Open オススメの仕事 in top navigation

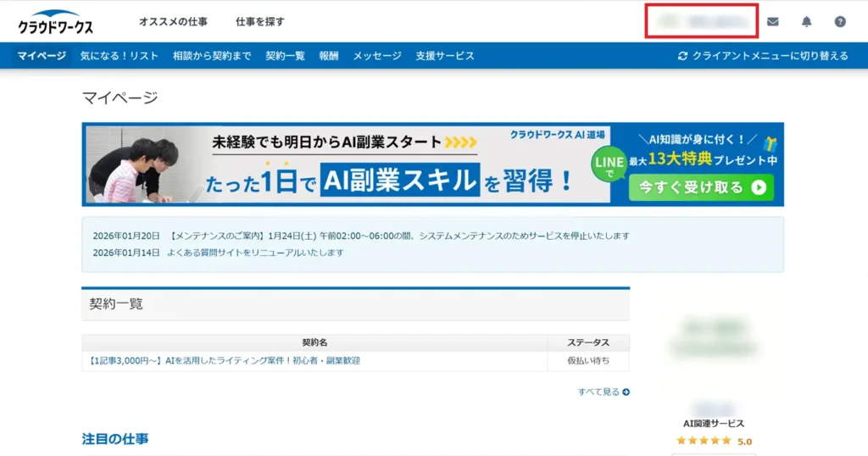pyautogui.click(x=173, y=22)
